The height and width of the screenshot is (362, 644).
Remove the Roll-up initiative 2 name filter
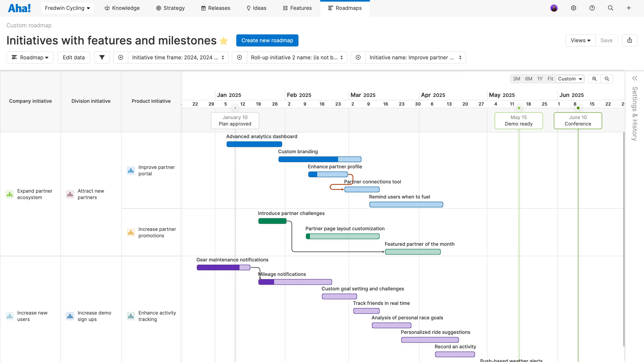[239, 58]
